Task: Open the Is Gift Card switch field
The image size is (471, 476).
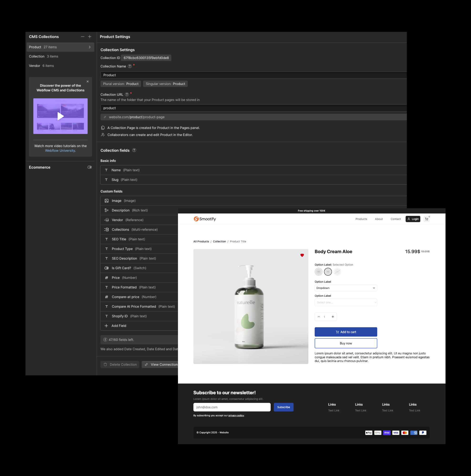Action: click(121, 268)
